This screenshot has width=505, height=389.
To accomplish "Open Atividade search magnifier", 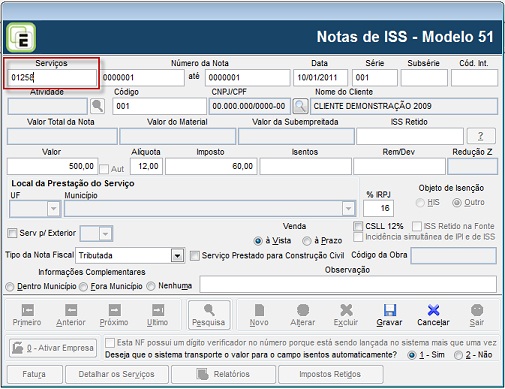I will click(x=97, y=106).
